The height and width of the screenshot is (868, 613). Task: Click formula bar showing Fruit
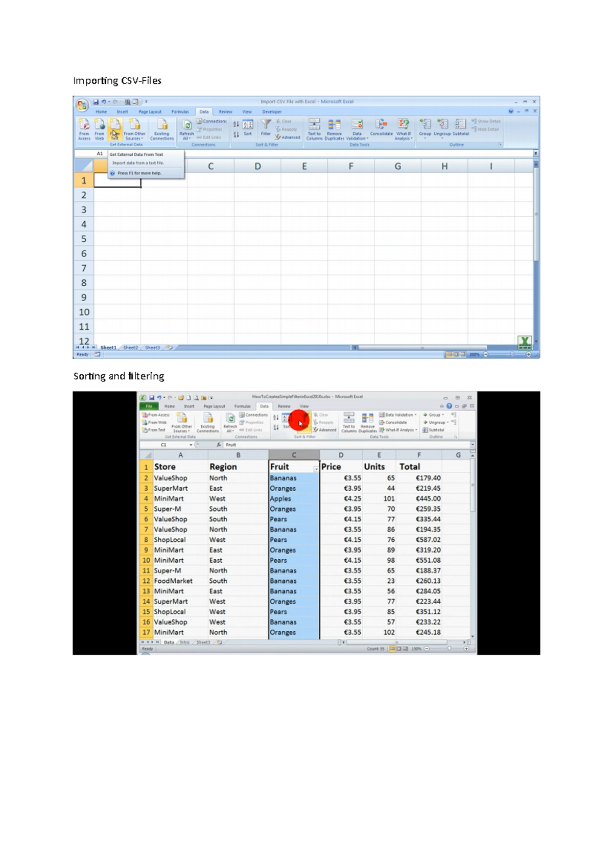coord(347,445)
